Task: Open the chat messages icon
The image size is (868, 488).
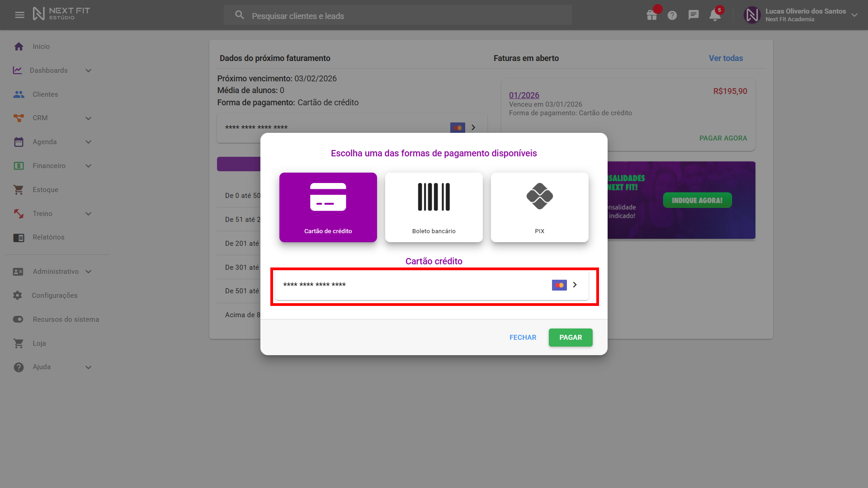Action: [x=693, y=15]
